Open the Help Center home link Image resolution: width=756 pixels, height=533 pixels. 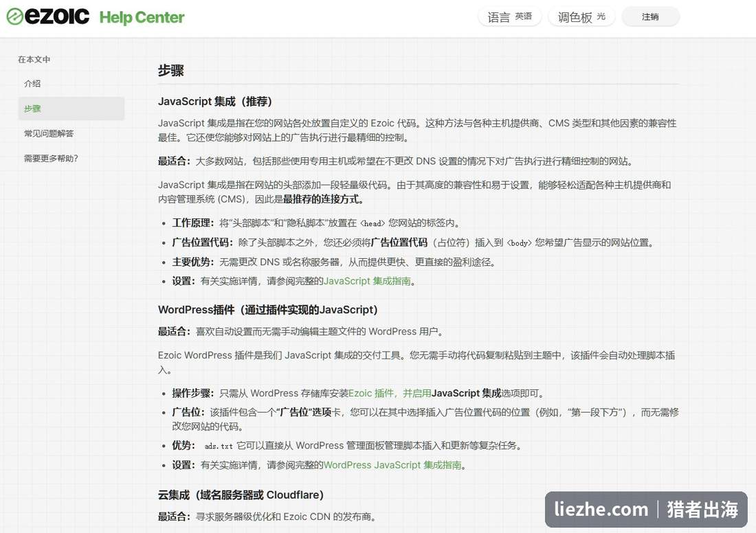pyautogui.click(x=142, y=17)
